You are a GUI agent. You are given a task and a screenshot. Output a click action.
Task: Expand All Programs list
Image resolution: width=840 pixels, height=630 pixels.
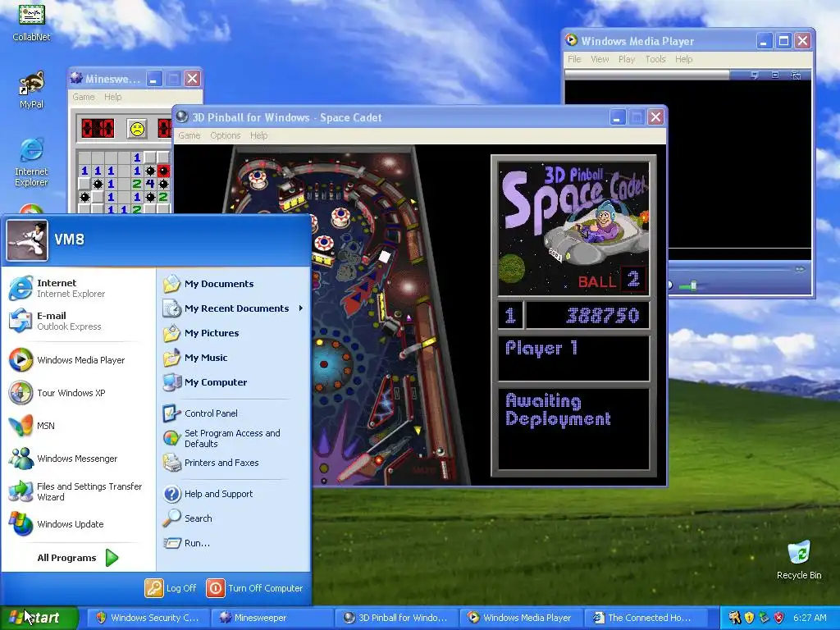[78, 558]
